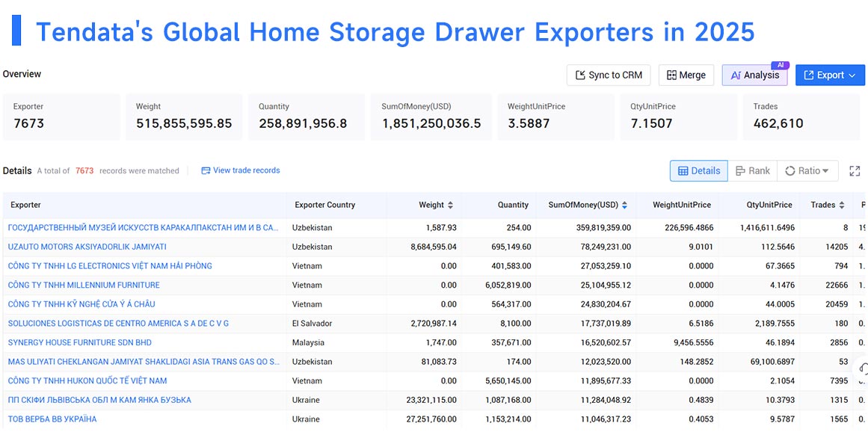The width and height of the screenshot is (868, 435).
Task: Click the Trades overview card 462,610
Action: click(801, 117)
